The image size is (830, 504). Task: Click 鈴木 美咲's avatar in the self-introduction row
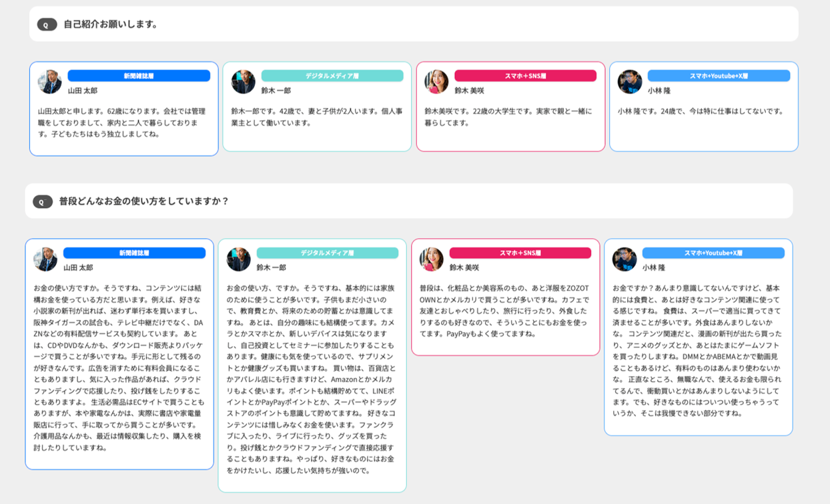click(x=436, y=82)
